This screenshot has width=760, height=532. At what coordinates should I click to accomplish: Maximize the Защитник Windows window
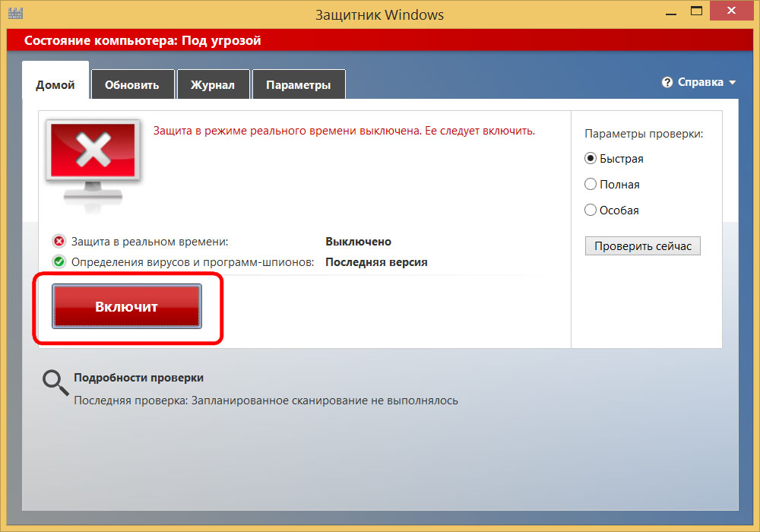click(x=696, y=11)
